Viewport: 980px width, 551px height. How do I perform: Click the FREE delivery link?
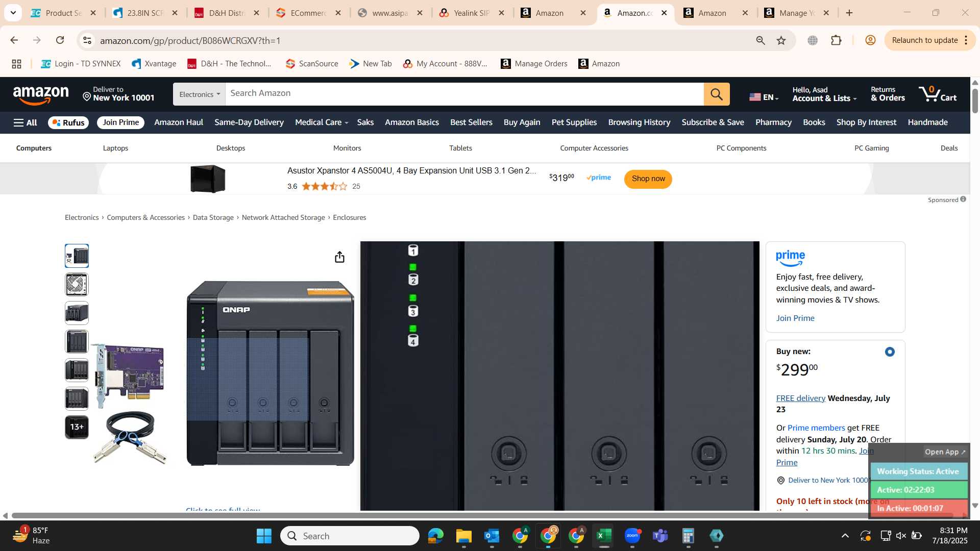(800, 398)
